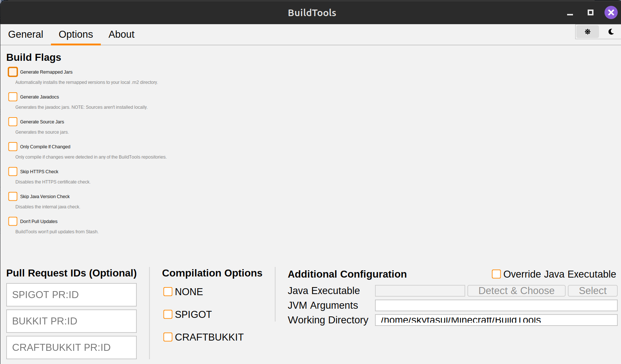
Task: Select the Options tab
Action: click(x=76, y=34)
